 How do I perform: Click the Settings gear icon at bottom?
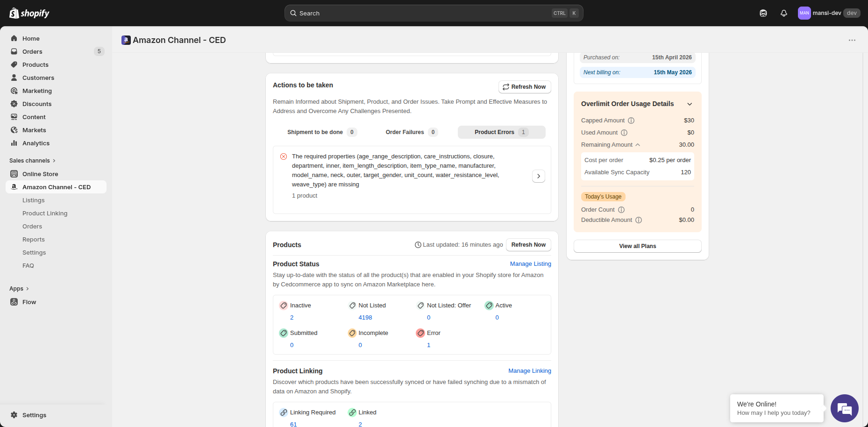click(14, 415)
